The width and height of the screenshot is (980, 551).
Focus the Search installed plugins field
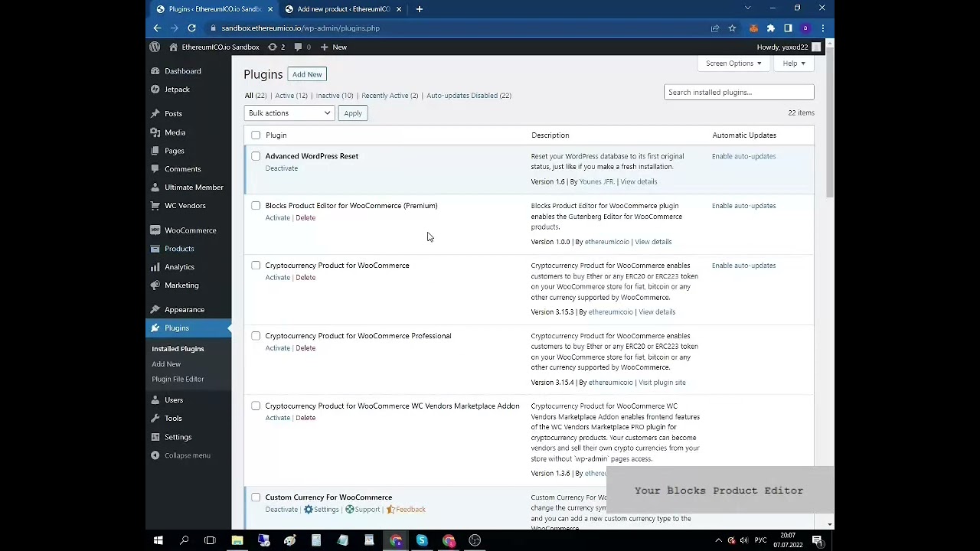[x=739, y=93]
